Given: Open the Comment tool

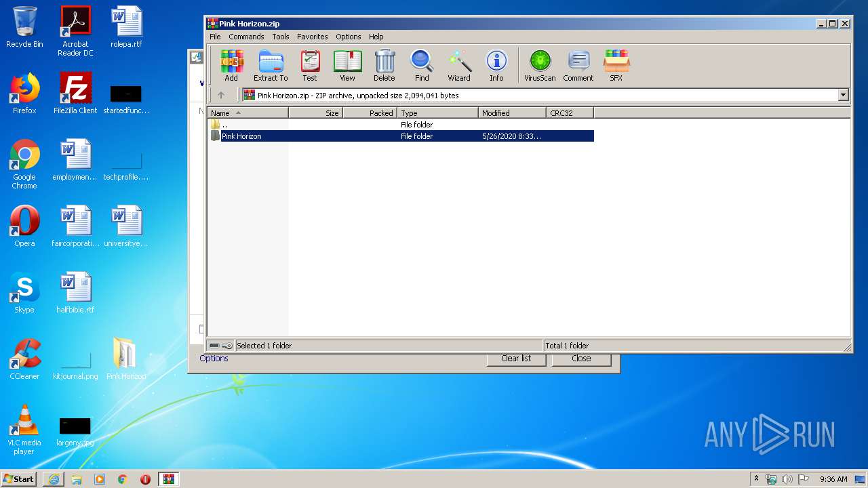Looking at the screenshot, I should tap(578, 66).
